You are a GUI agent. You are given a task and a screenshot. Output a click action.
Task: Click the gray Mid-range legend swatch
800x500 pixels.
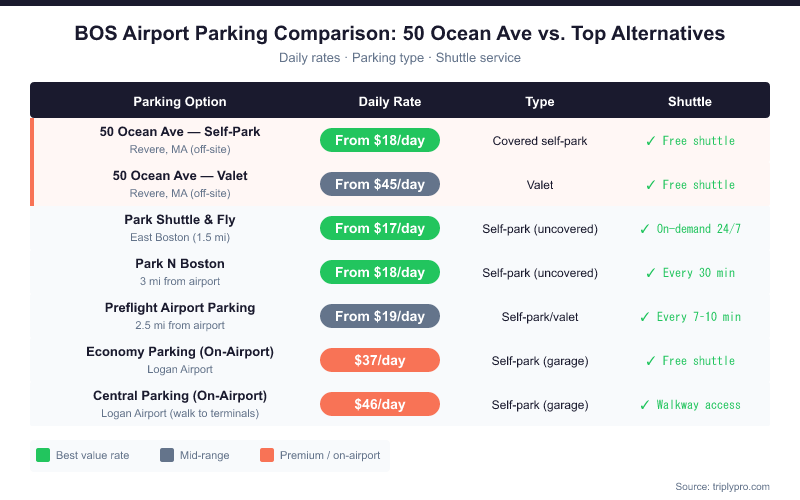tap(167, 456)
